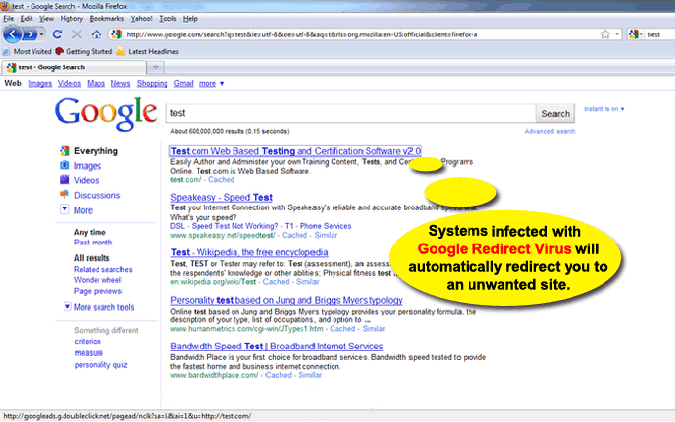Open the Wonder wheel view
Image resolution: width=675 pixels, height=422 pixels.
click(98, 280)
